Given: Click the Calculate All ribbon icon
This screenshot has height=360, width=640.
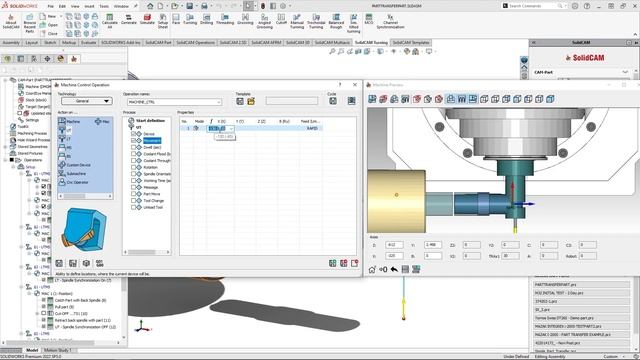Looking at the screenshot, I should [x=109, y=20].
